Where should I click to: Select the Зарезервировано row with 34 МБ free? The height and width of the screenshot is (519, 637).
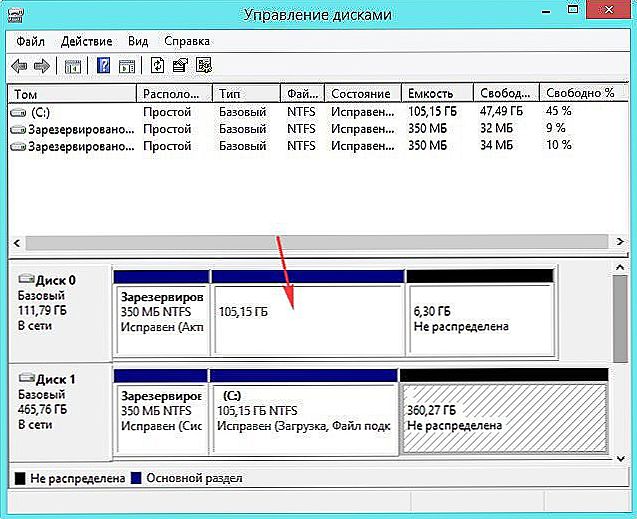(317, 145)
